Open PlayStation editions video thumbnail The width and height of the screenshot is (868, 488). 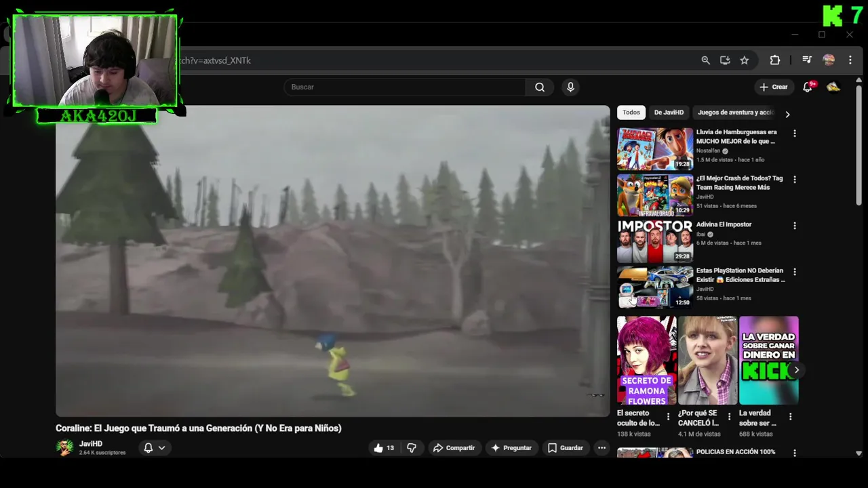point(655,287)
